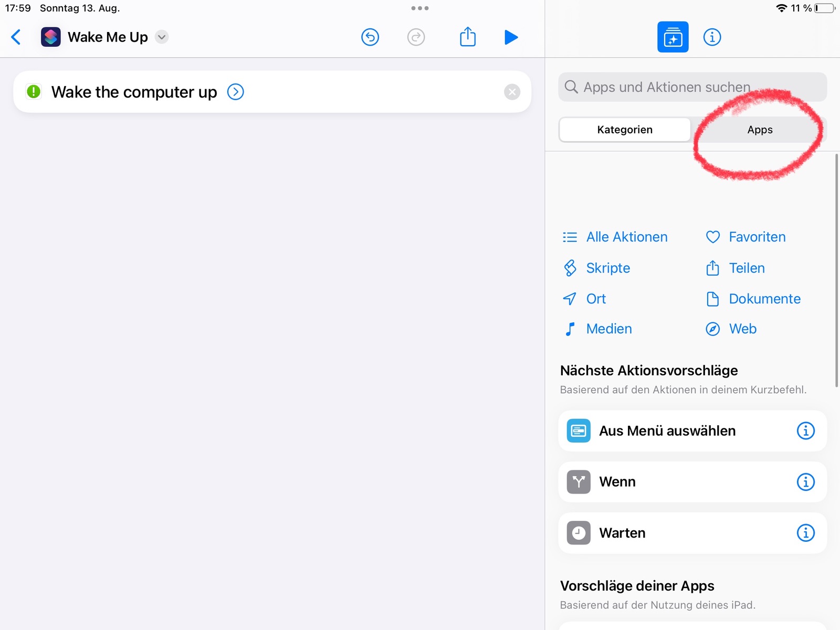Run the Wake Me Up shortcut
840x630 pixels.
(511, 37)
